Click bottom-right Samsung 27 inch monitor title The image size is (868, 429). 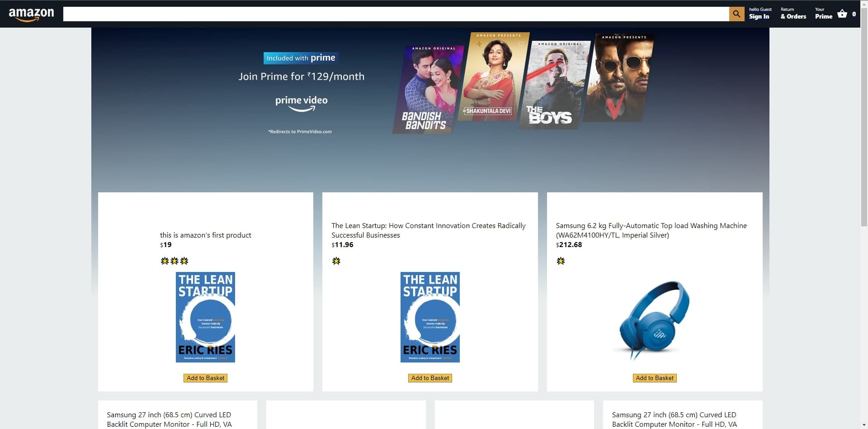675,419
